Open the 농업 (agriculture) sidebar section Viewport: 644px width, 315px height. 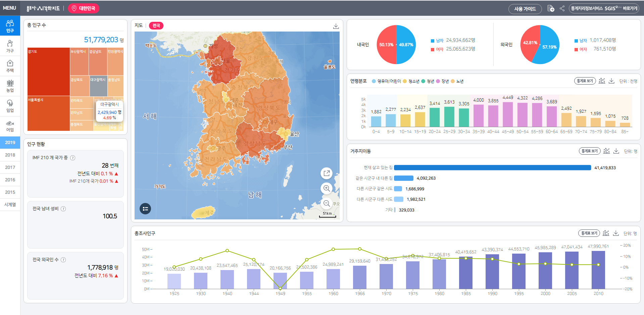(x=10, y=86)
